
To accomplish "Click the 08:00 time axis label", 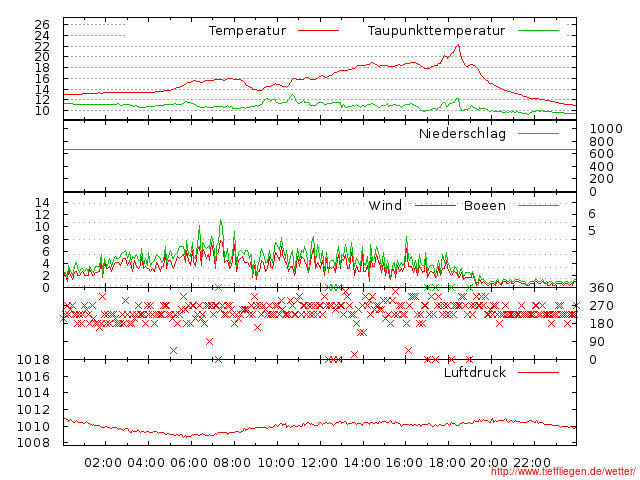I will point(232,463).
